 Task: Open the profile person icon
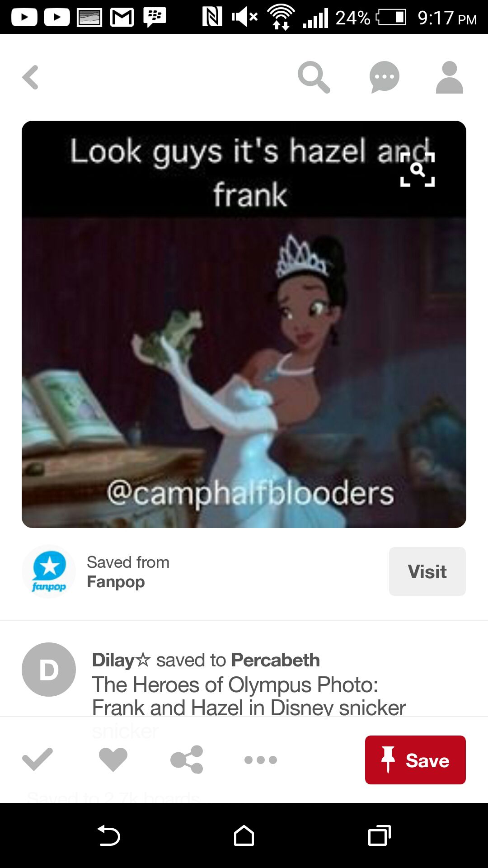tap(449, 77)
